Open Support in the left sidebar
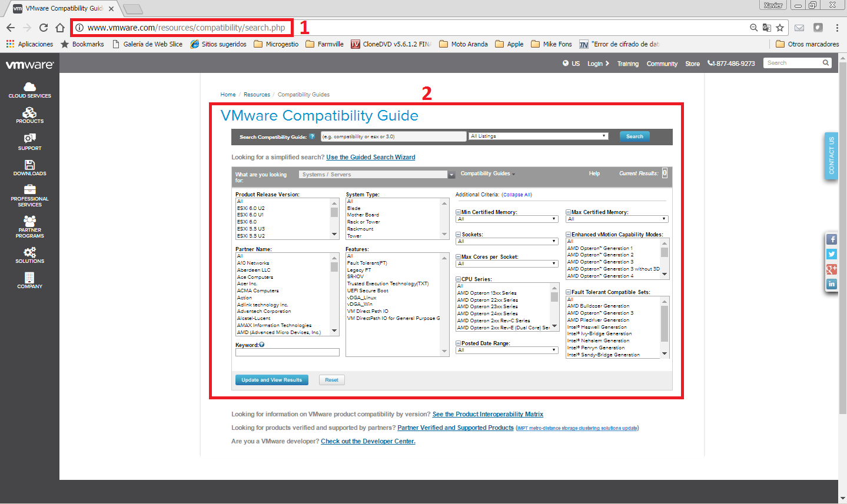Screen dimensions: 847x504 coord(30,142)
